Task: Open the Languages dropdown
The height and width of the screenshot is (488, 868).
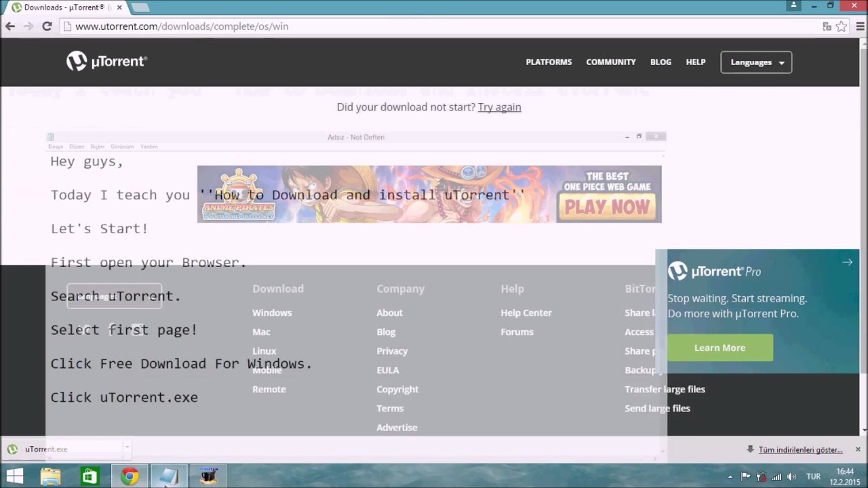Action: [x=756, y=62]
